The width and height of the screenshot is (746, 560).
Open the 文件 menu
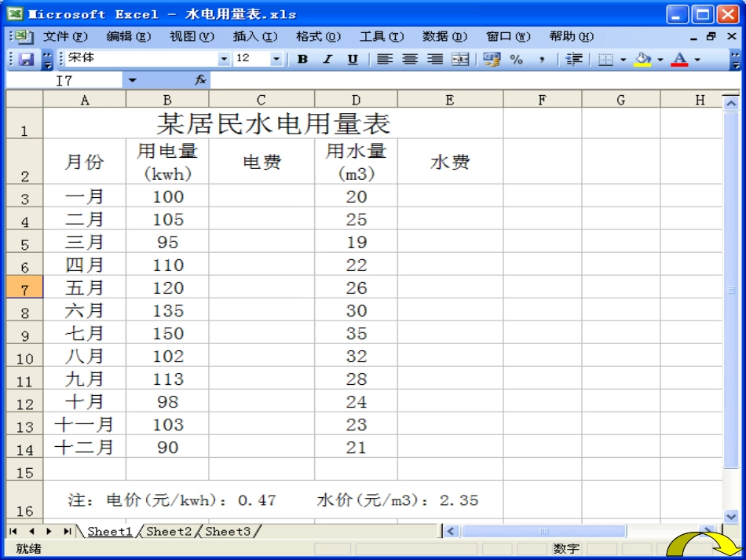coord(65,36)
